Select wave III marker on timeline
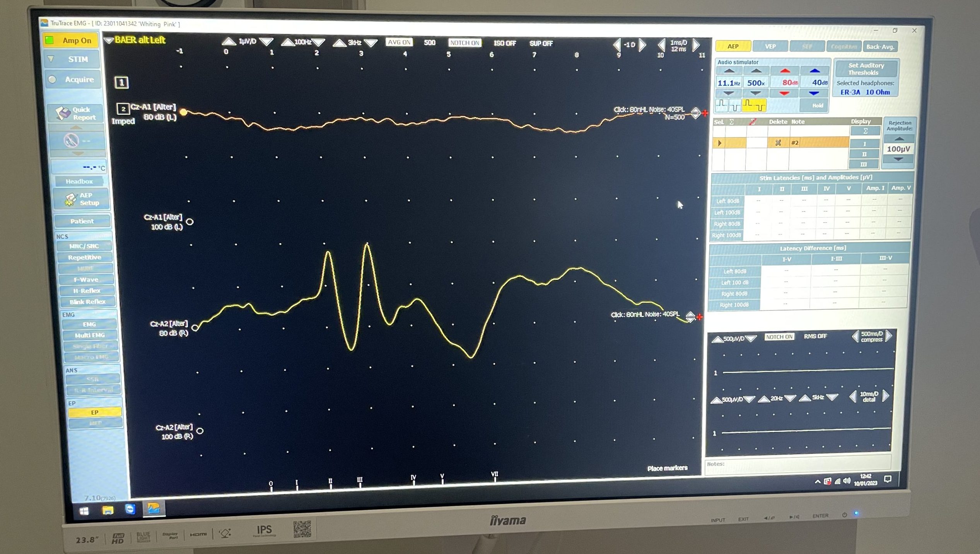This screenshot has width=980, height=554. pos(360,482)
